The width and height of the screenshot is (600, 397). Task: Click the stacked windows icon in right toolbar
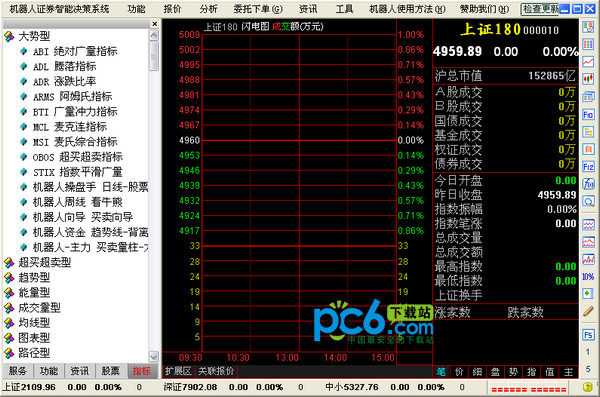point(588,96)
